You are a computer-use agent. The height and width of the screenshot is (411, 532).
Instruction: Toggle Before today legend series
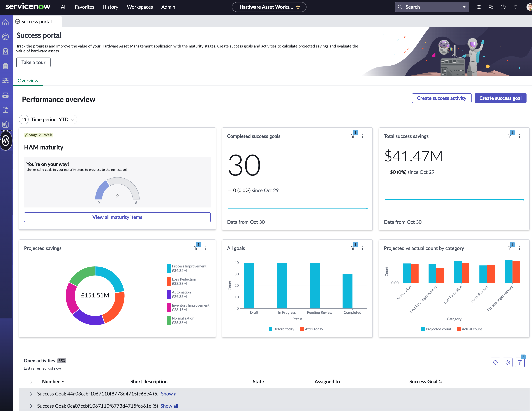pyautogui.click(x=281, y=329)
